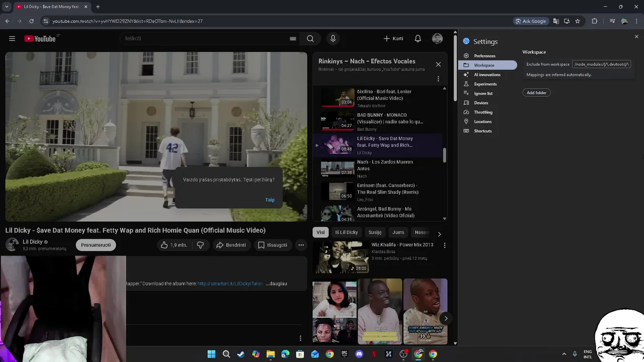This screenshot has height=362, width=644.
Task: Open the Chrome tab search dropdown
Action: pyautogui.click(x=7, y=7)
